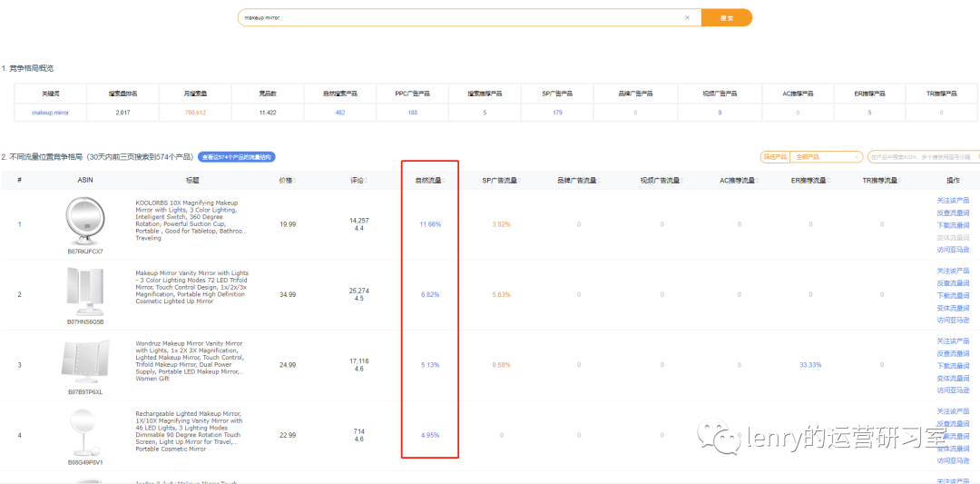Click 访问亚马逊 for KOOLORBS row
980x484 pixels.
tap(953, 250)
